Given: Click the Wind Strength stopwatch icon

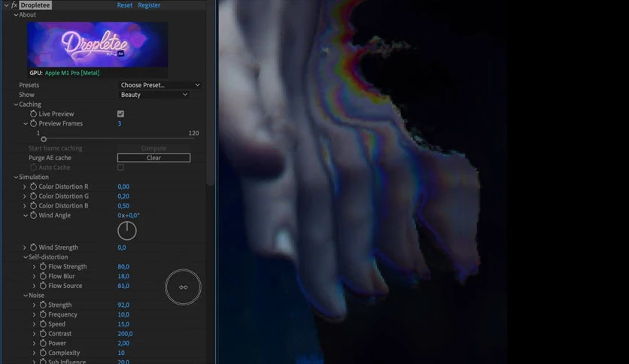Looking at the screenshot, I should click(x=33, y=247).
